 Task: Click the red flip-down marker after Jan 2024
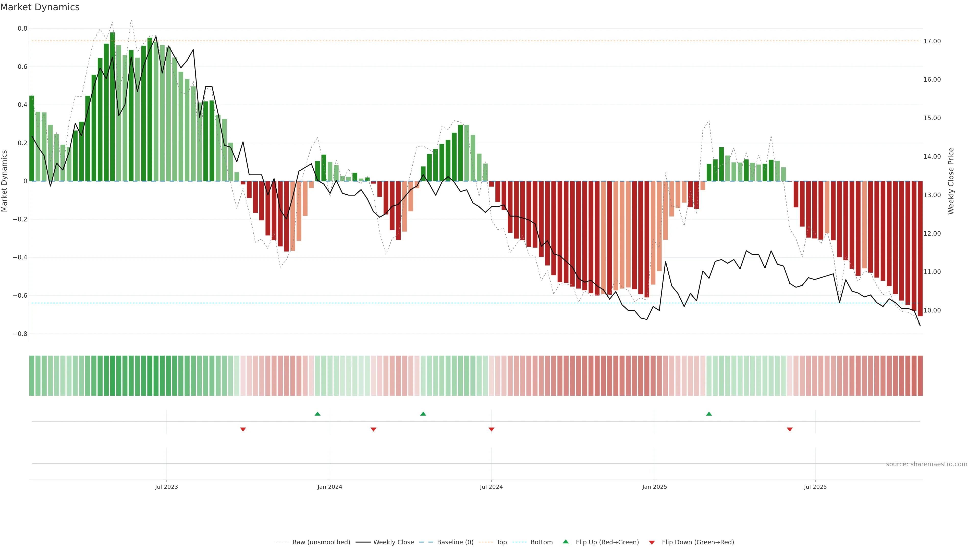point(373,429)
